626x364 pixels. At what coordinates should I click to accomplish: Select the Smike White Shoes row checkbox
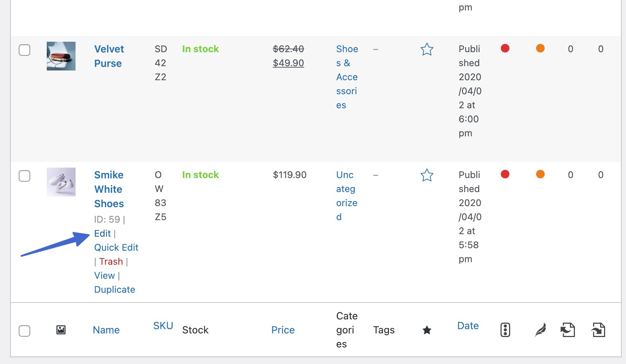(x=24, y=176)
